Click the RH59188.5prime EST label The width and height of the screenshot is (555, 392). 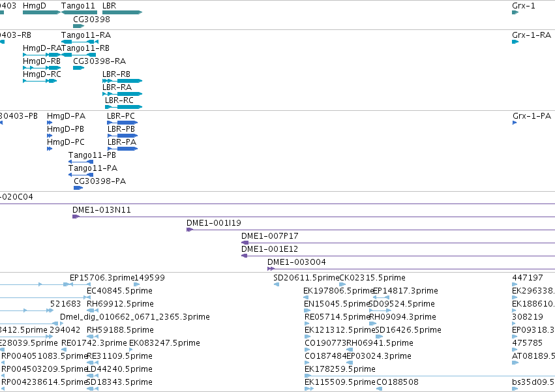click(121, 331)
